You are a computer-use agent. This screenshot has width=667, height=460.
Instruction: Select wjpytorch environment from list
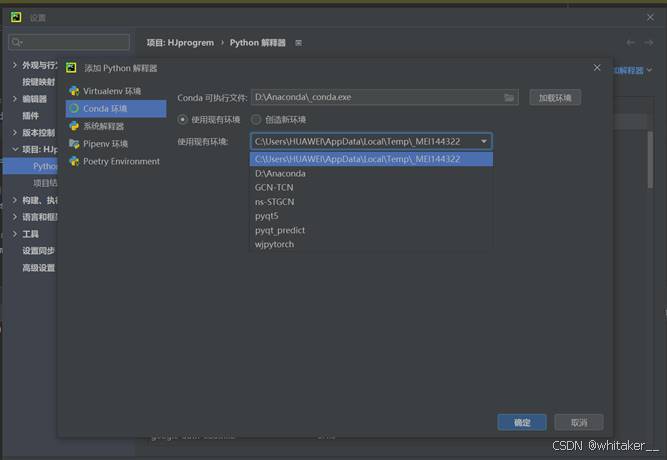(371, 244)
